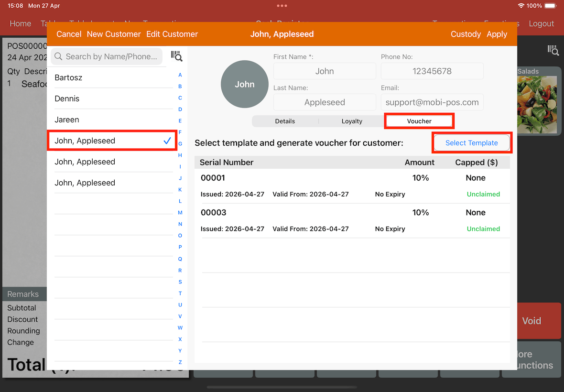Click Unclaimed status of voucher 00001

pyautogui.click(x=483, y=194)
